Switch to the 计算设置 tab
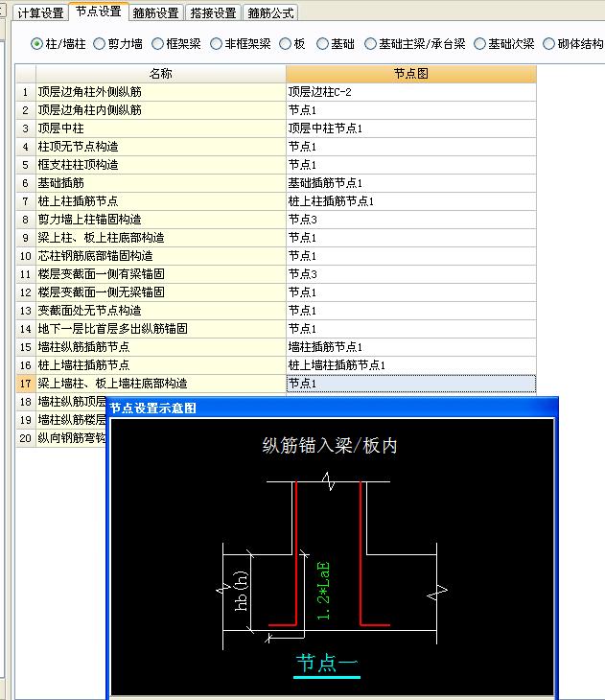Viewport: 605px width, 700px height. tap(40, 12)
